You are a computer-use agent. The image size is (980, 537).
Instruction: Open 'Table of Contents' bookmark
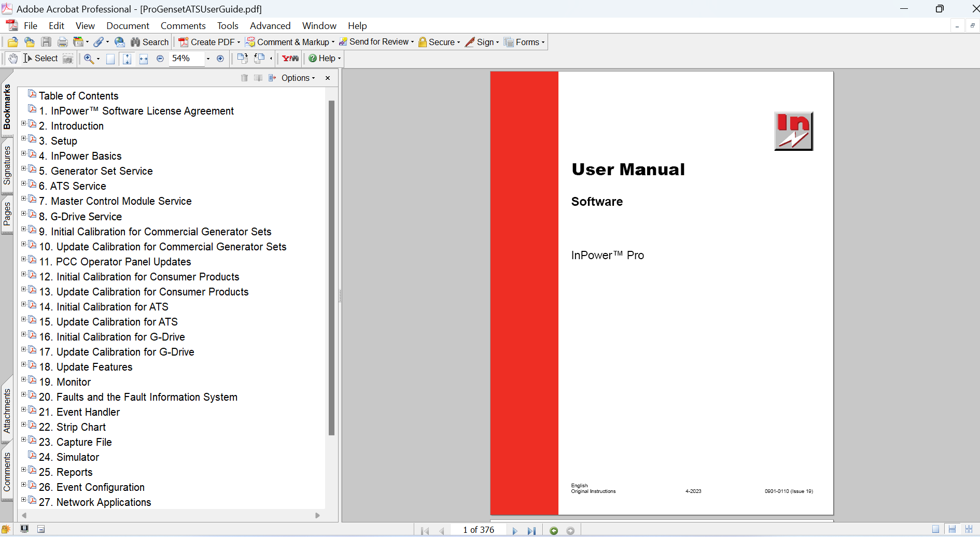[x=78, y=96]
